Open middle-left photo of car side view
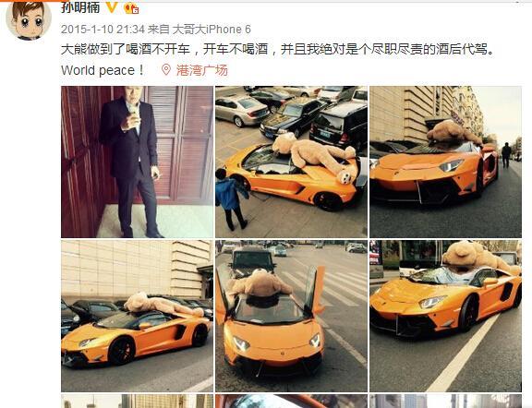532x408 pixels. coord(137,316)
